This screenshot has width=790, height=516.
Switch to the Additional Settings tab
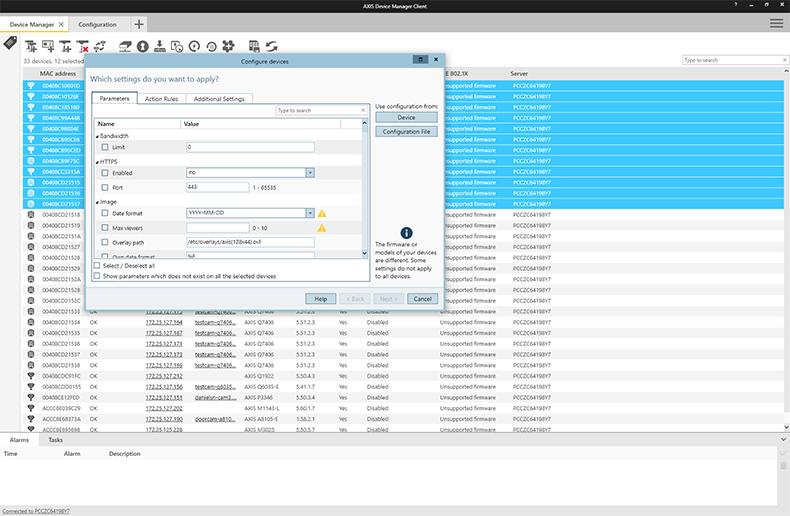(219, 99)
